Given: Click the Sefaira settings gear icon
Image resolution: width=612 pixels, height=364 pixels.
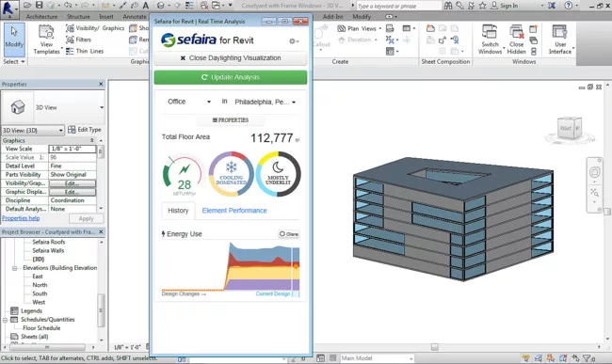Looking at the screenshot, I should [293, 41].
